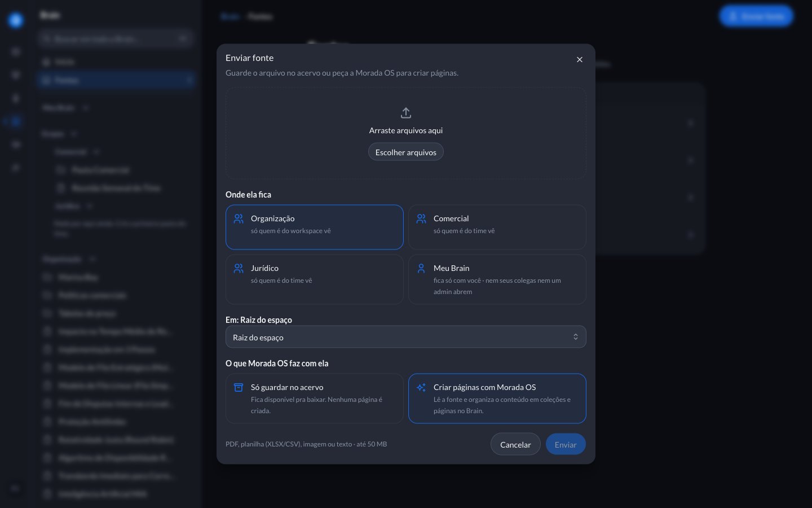812x508 pixels.
Task: Click the upload arrow icon in the drop zone
Action: coord(406,113)
